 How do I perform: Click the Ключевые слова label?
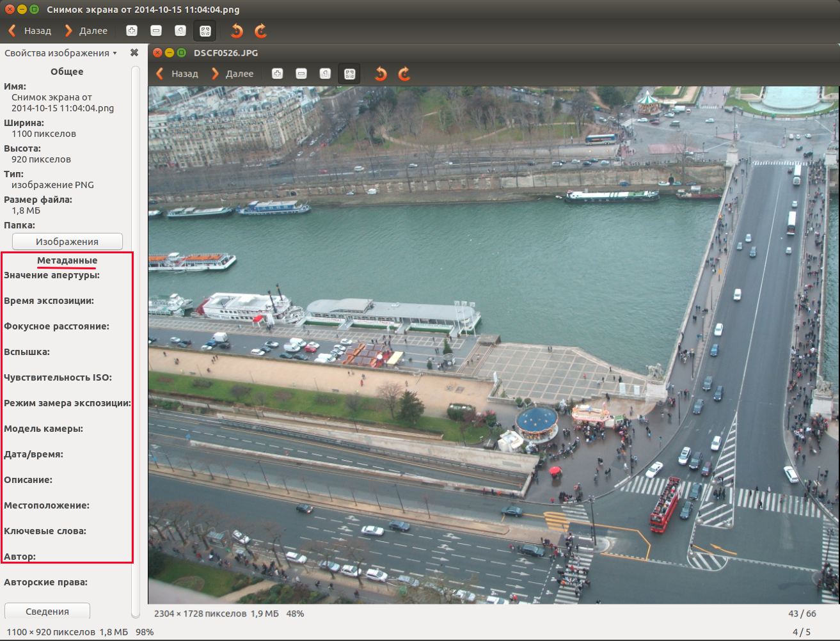(x=45, y=531)
